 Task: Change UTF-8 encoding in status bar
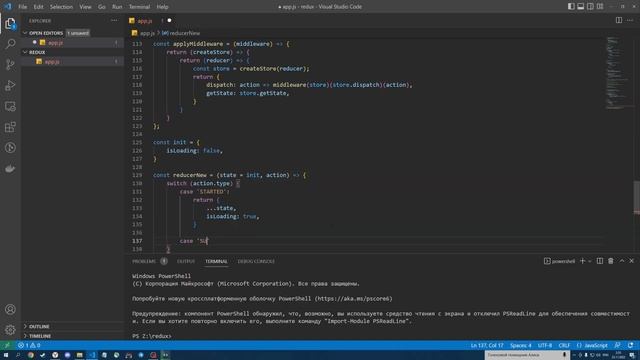coord(544,345)
